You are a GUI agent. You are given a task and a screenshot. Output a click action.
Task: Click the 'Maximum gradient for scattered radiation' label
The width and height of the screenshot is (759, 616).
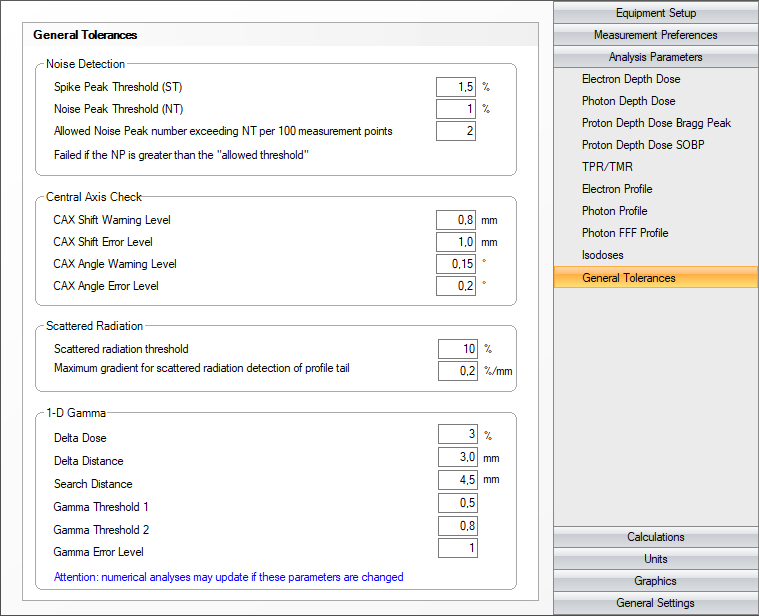click(201, 368)
